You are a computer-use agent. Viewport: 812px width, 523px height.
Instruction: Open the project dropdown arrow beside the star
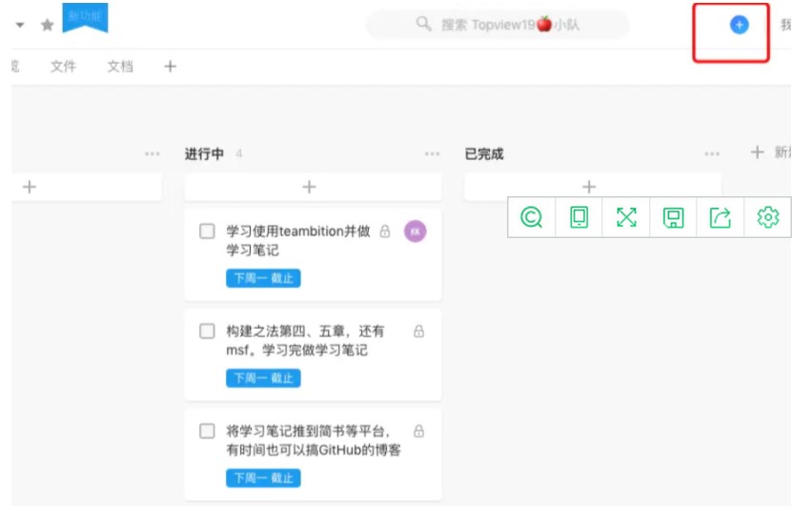tap(20, 25)
